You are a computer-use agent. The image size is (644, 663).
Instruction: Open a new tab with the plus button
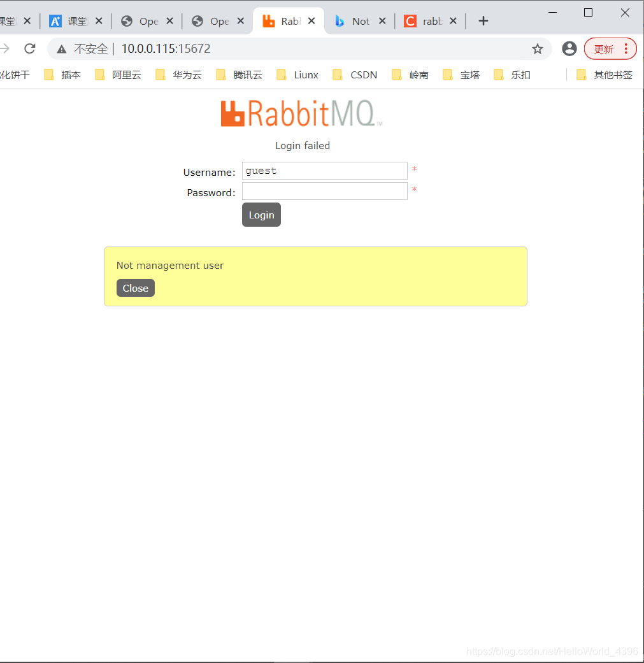[483, 21]
